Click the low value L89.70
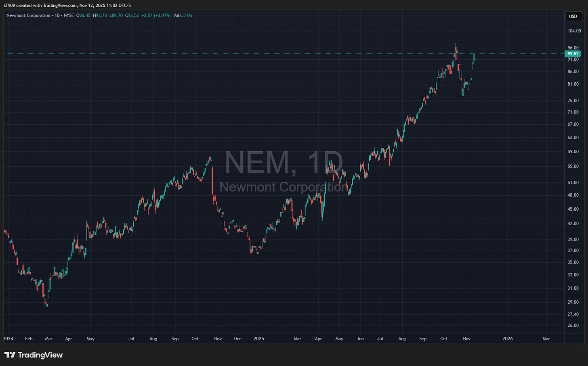 116,15
